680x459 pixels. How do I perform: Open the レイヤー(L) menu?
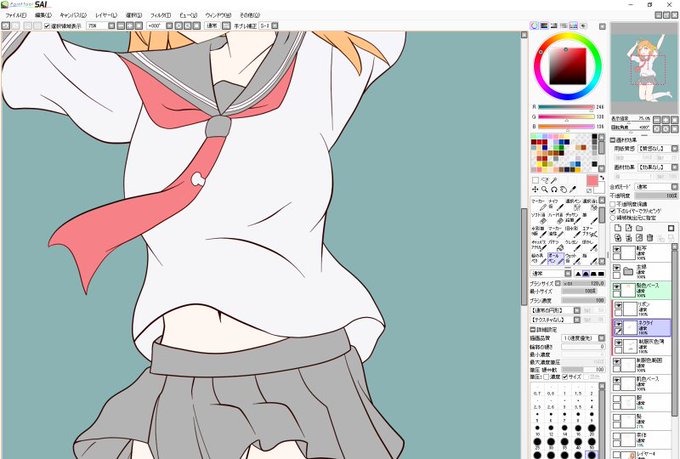(x=106, y=15)
